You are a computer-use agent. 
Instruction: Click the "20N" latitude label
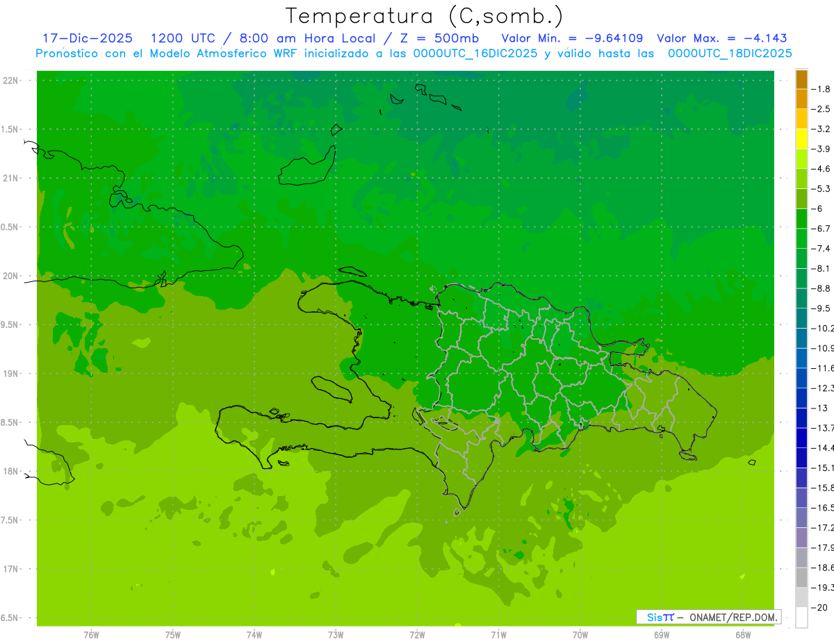pos(12,276)
